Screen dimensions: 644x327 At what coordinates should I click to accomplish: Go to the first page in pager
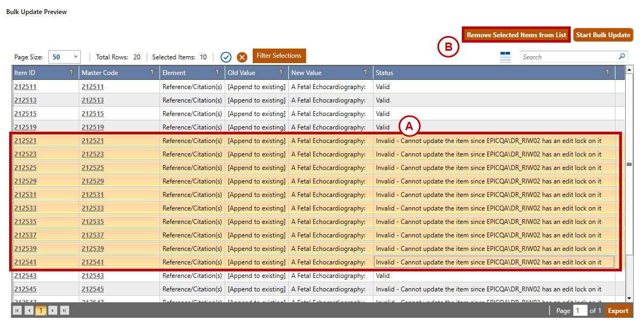(17, 311)
